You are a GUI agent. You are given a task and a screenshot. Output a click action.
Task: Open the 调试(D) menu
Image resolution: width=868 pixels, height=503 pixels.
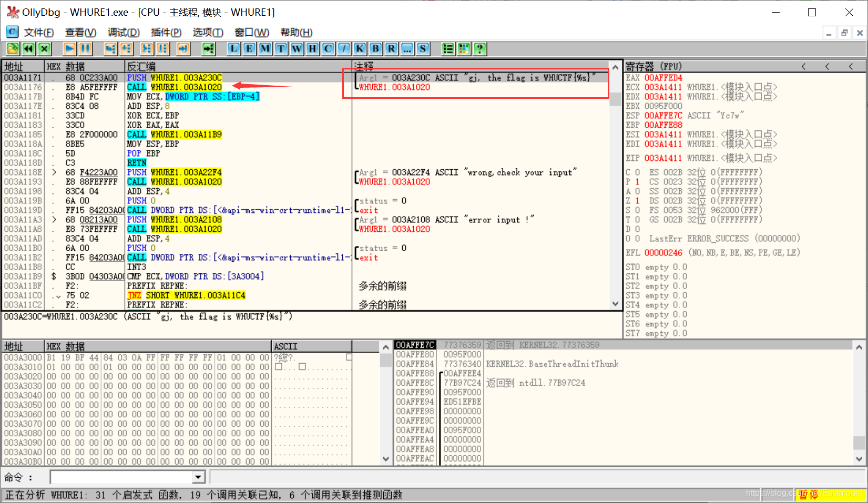pos(124,33)
